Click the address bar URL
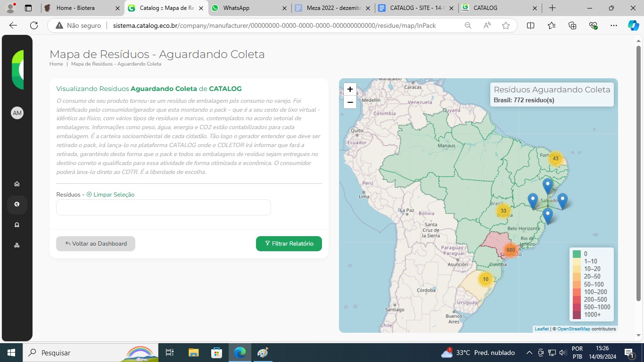This screenshot has height=362, width=644. coord(274,25)
